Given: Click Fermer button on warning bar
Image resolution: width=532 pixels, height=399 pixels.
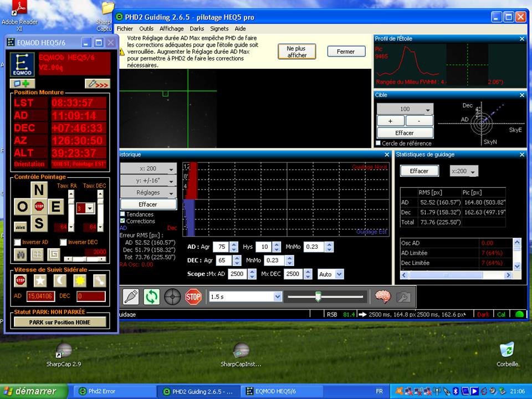Looking at the screenshot, I should [346, 52].
